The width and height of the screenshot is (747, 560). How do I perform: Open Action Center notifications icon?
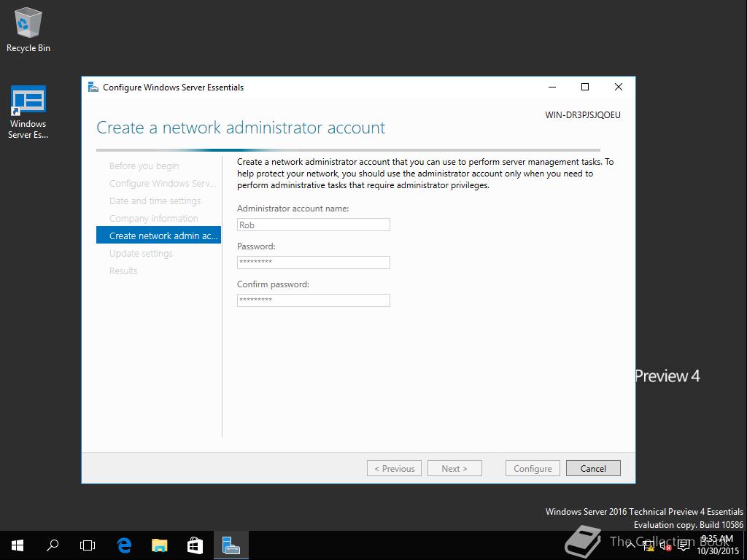pyautogui.click(x=684, y=545)
